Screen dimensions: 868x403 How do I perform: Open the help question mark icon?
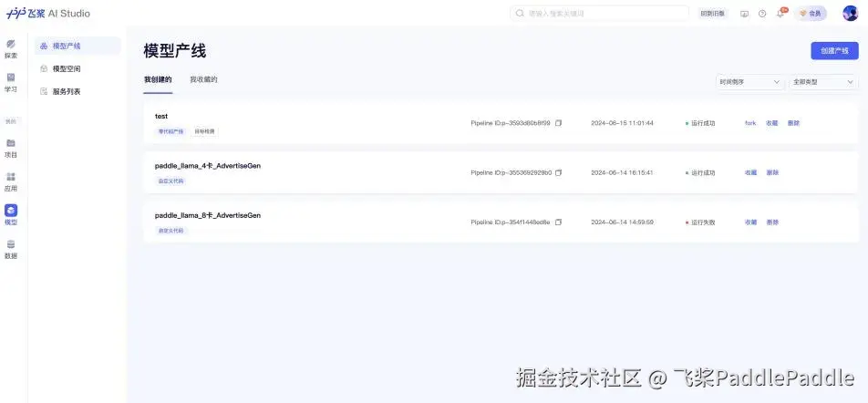click(762, 14)
